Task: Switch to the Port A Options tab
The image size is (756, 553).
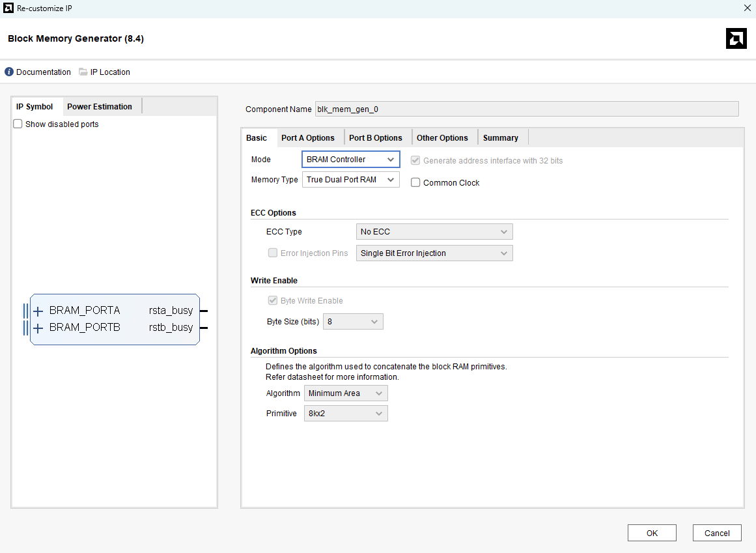Action: (307, 138)
